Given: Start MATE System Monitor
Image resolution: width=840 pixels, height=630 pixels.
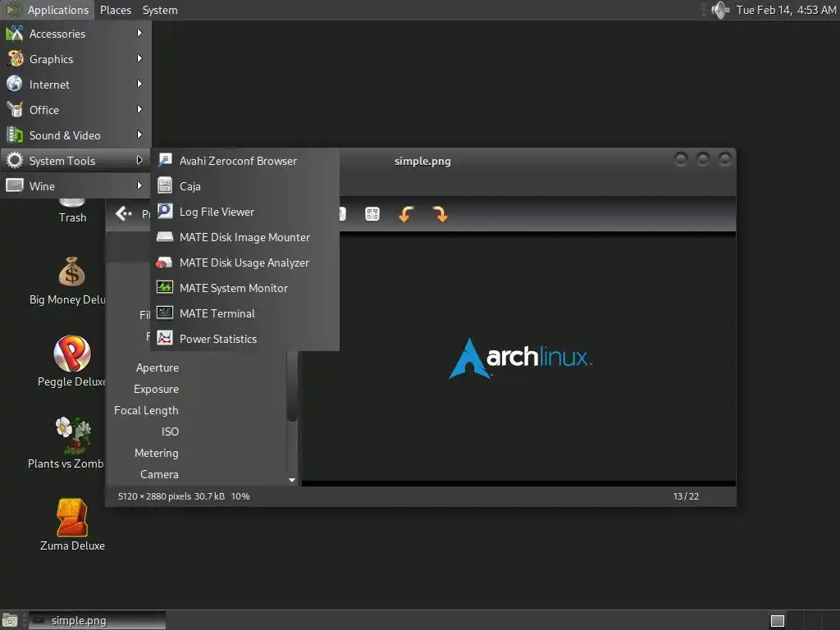Looking at the screenshot, I should pos(245,288).
